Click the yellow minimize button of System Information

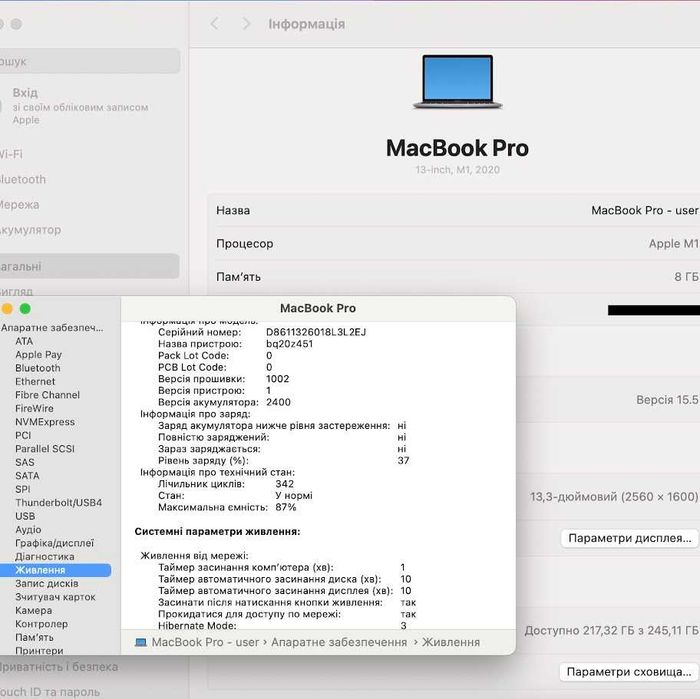point(7,308)
